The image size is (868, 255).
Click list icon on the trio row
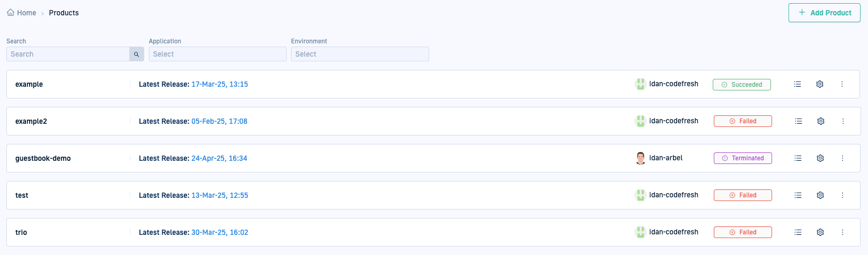(798, 232)
